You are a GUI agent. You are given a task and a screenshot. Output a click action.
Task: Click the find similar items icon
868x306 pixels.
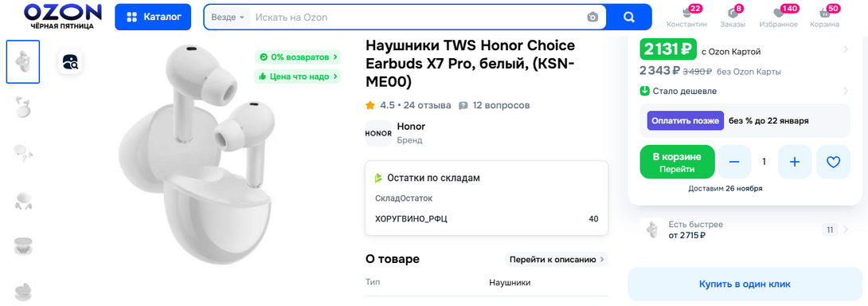71,61
